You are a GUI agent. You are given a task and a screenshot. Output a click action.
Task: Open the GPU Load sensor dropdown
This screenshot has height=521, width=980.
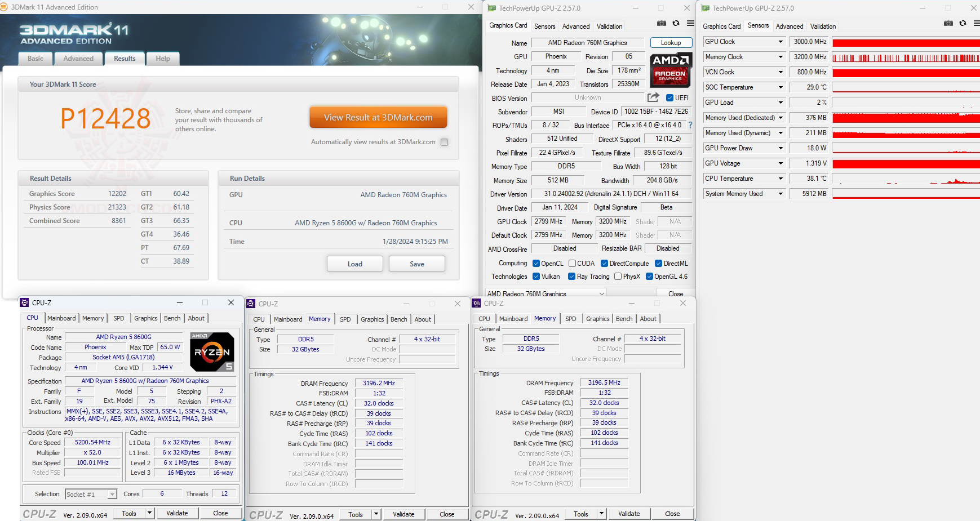point(781,103)
